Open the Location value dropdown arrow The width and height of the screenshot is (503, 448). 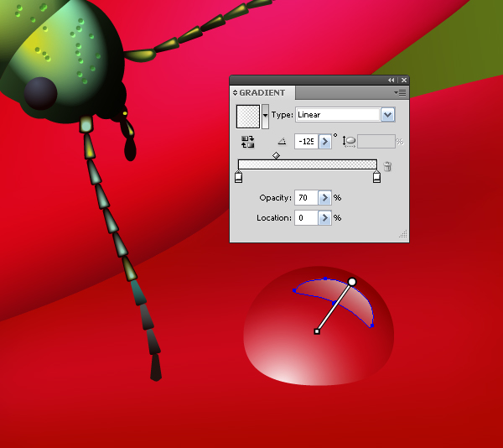tap(324, 218)
